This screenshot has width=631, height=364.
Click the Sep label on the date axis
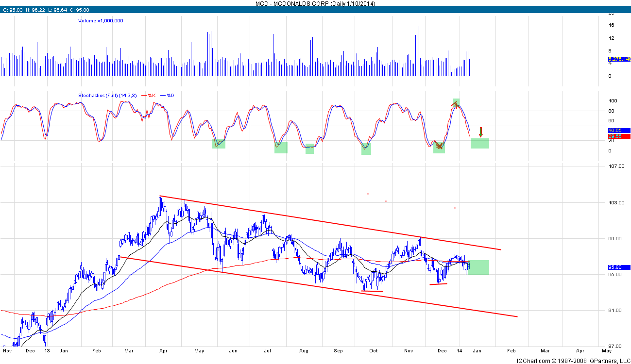[338, 350]
